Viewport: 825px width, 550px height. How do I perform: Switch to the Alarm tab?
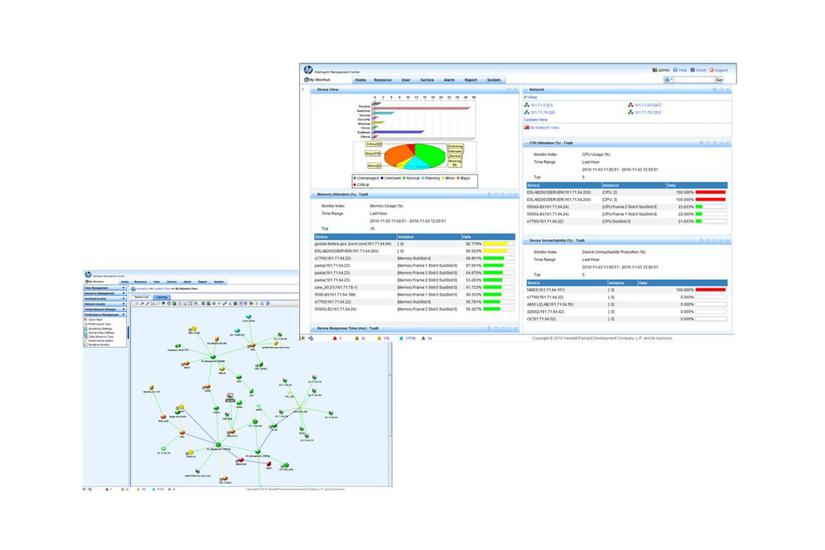(451, 79)
